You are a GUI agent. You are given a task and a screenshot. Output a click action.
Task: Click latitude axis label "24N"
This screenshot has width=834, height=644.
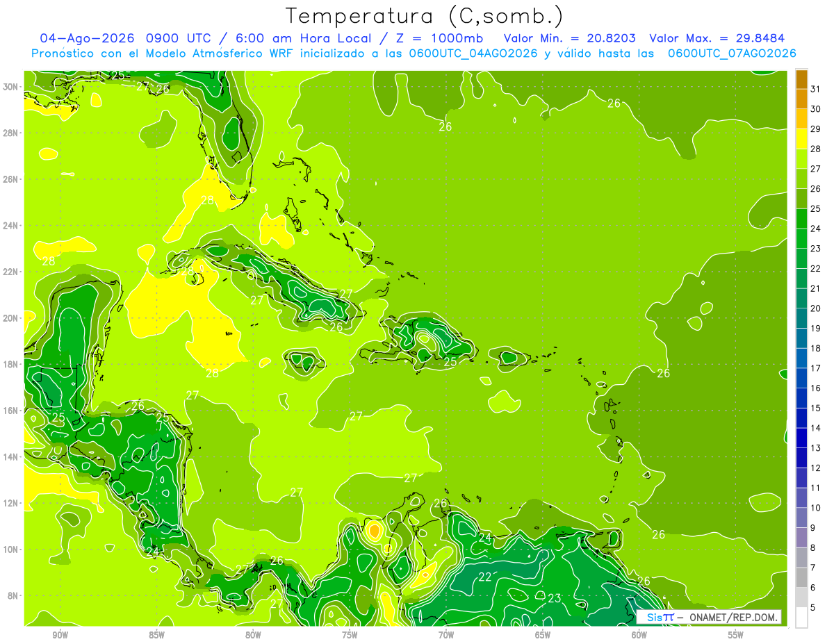[x=11, y=226]
